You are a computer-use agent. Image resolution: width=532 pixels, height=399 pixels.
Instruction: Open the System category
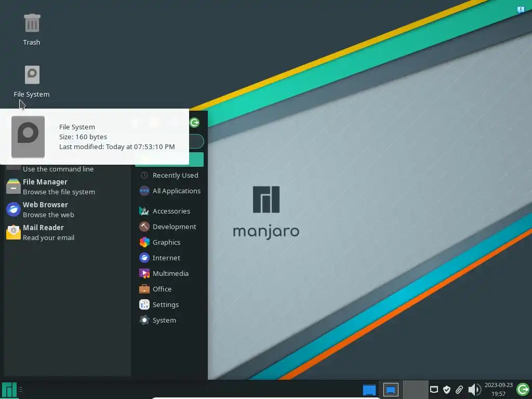[170, 320]
